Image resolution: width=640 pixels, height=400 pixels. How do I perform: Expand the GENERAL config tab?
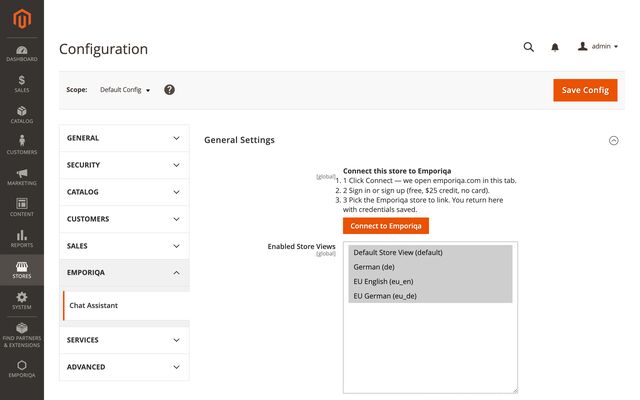coord(124,138)
